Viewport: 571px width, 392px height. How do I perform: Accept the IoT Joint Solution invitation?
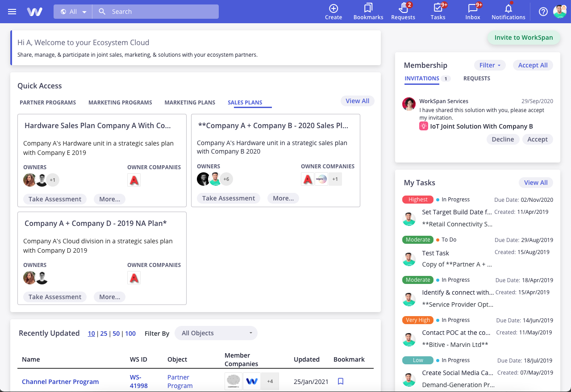(538, 139)
